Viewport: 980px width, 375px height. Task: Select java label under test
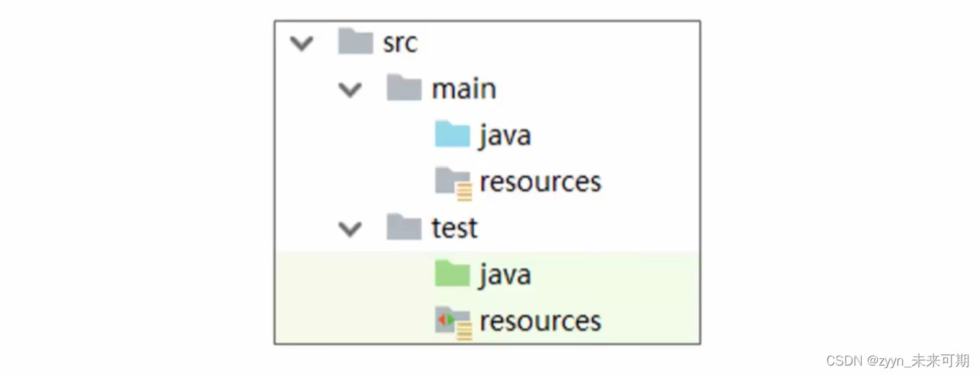click(505, 275)
